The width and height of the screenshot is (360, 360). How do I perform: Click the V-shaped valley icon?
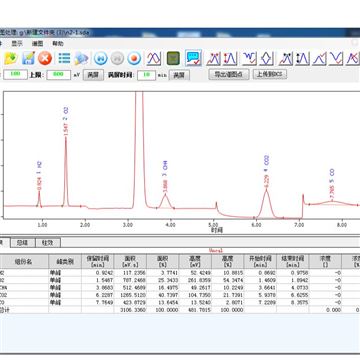pos(336,58)
